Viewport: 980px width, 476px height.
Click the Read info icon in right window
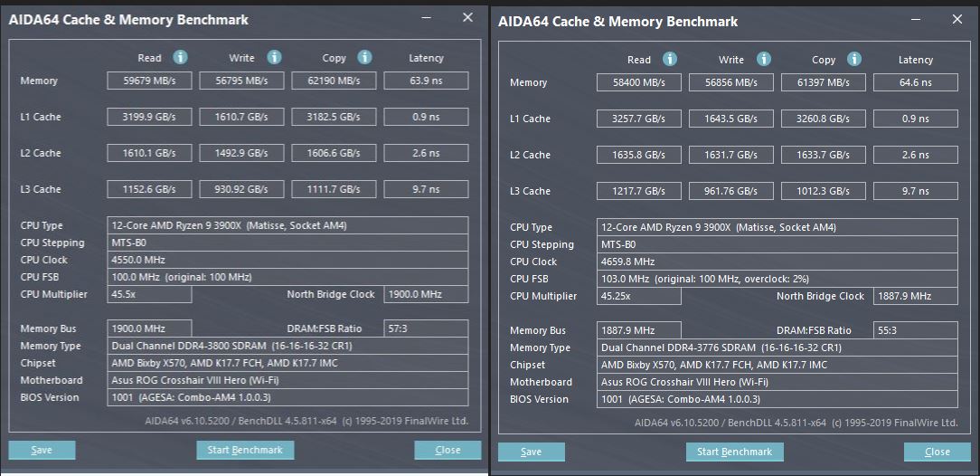pyautogui.click(x=670, y=59)
